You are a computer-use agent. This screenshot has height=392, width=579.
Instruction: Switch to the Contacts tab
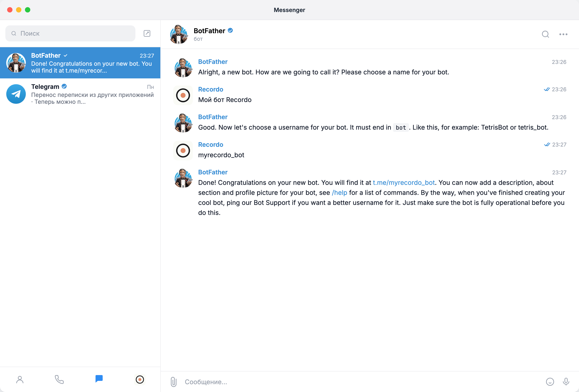pos(20,379)
